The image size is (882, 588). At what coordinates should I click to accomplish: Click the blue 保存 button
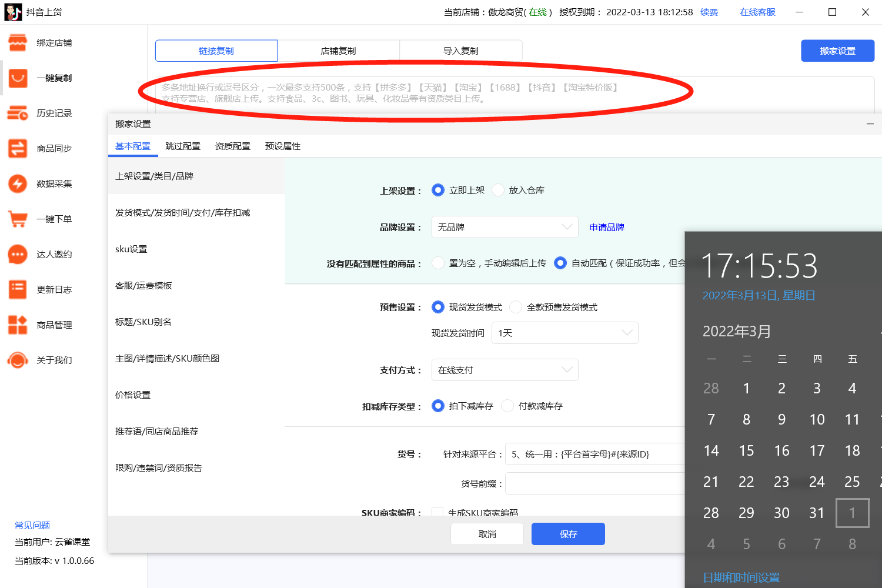[568, 534]
